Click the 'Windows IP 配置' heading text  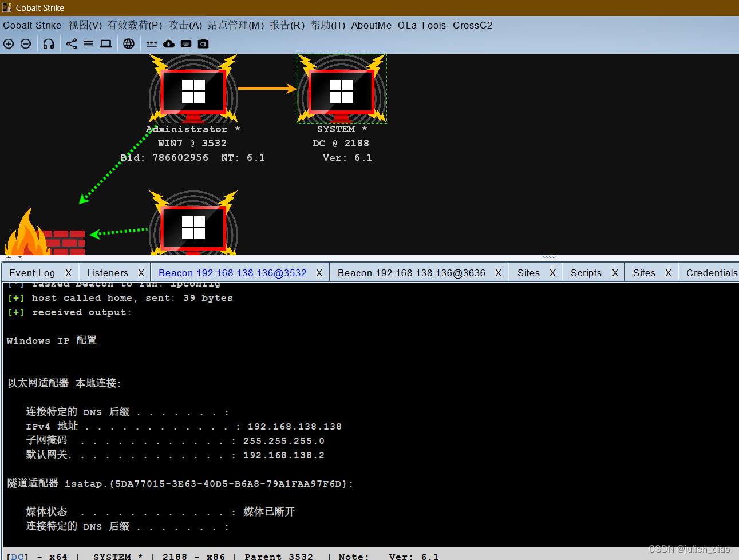tap(52, 341)
